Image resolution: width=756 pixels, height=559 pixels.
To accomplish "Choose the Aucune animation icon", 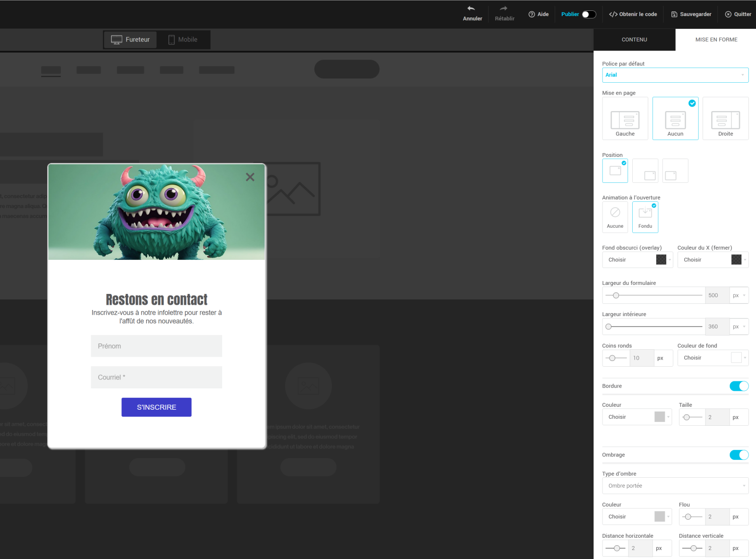I will click(x=615, y=213).
